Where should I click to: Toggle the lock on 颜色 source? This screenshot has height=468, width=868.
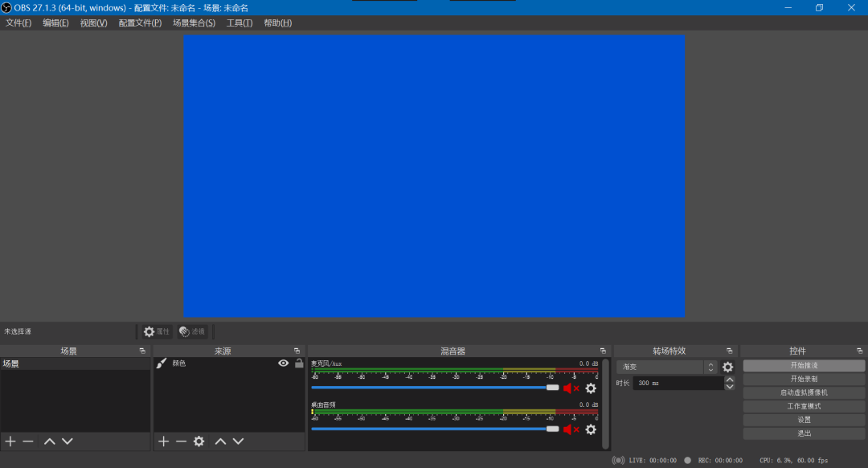(299, 363)
